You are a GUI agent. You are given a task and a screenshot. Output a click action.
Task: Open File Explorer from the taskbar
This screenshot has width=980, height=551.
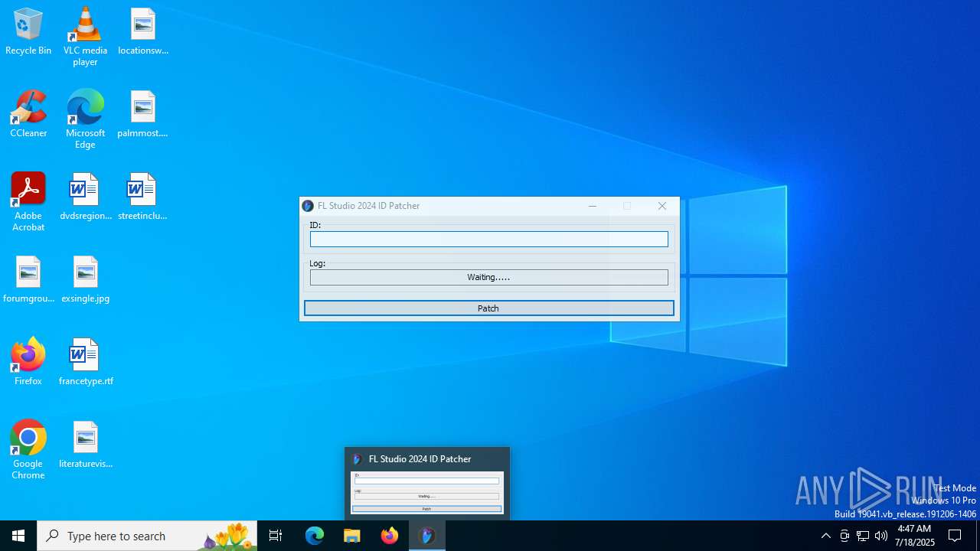352,536
